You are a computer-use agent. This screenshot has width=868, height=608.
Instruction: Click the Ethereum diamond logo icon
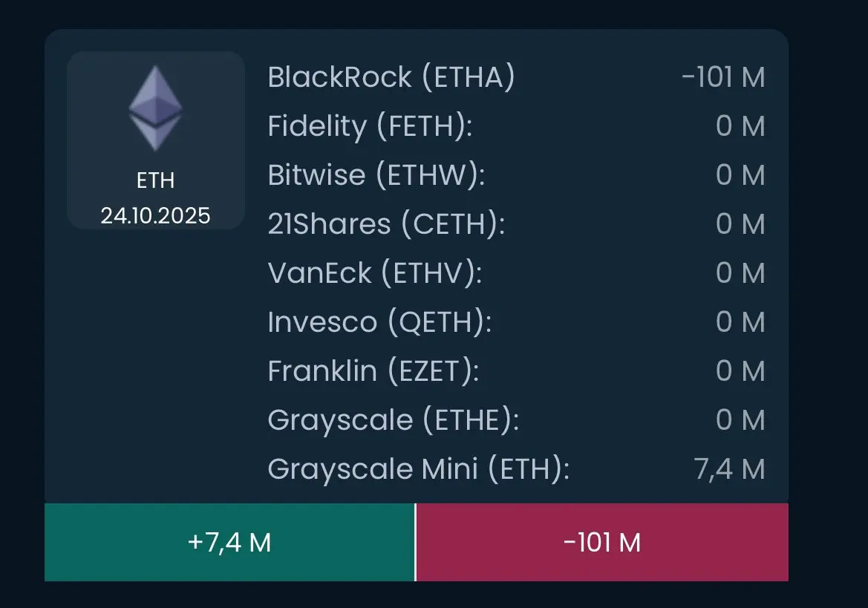point(155,108)
